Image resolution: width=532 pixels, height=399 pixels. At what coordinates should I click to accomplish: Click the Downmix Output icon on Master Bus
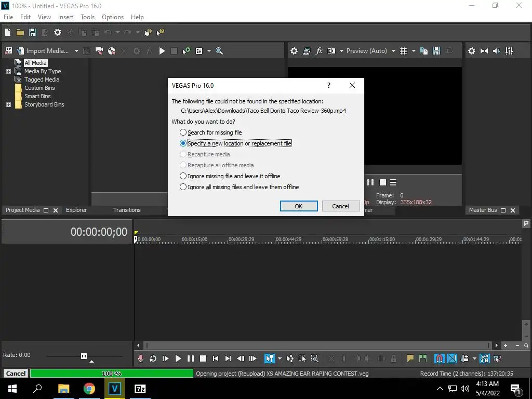(484, 51)
